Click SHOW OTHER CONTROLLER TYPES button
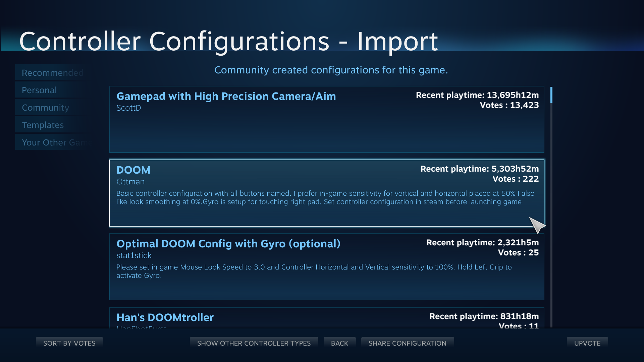This screenshot has height=362, width=644. tap(254, 343)
